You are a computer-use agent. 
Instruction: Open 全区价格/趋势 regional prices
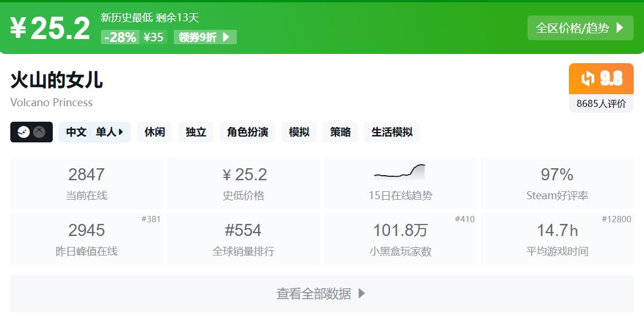[x=580, y=28]
